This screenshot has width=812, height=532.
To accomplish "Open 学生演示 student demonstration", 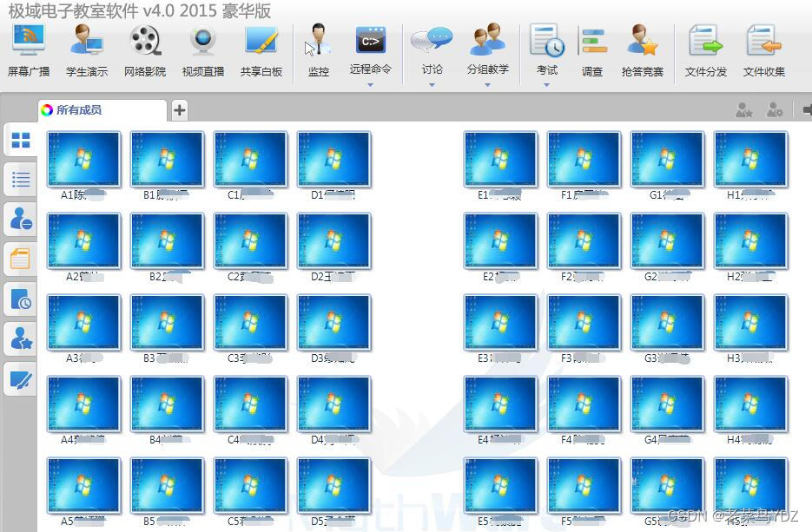I will click(x=87, y=50).
